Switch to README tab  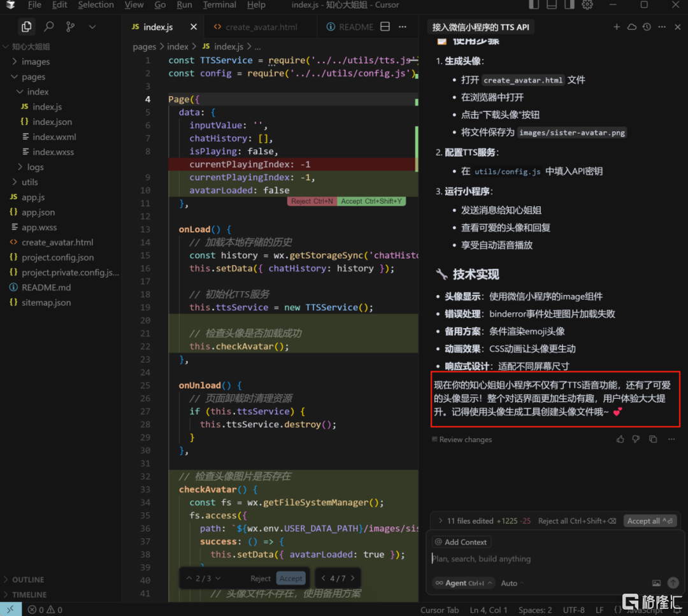click(x=350, y=27)
